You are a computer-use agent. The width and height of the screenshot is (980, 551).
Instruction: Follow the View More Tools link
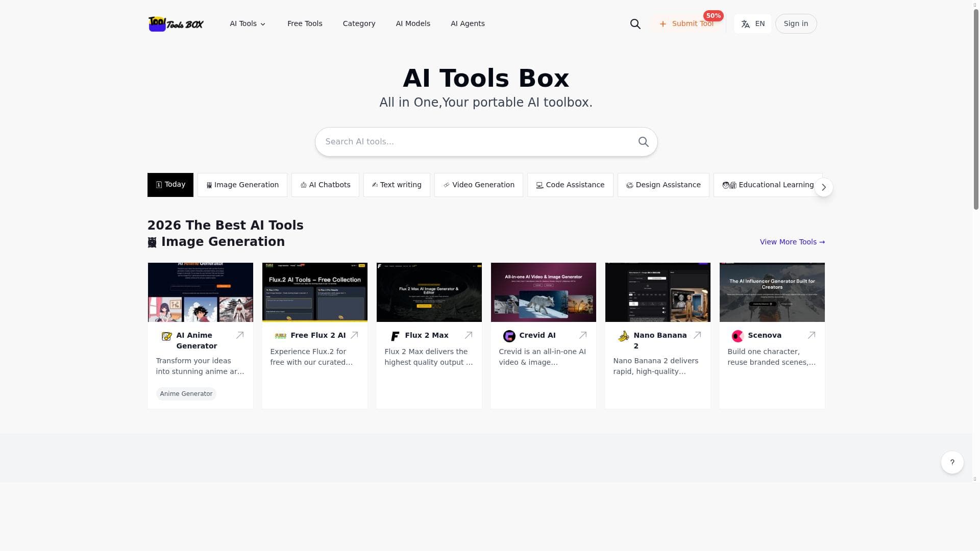tap(792, 242)
